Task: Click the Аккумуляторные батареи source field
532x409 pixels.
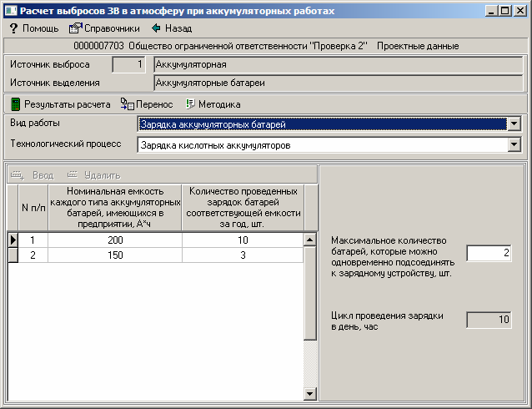Action: tap(338, 83)
